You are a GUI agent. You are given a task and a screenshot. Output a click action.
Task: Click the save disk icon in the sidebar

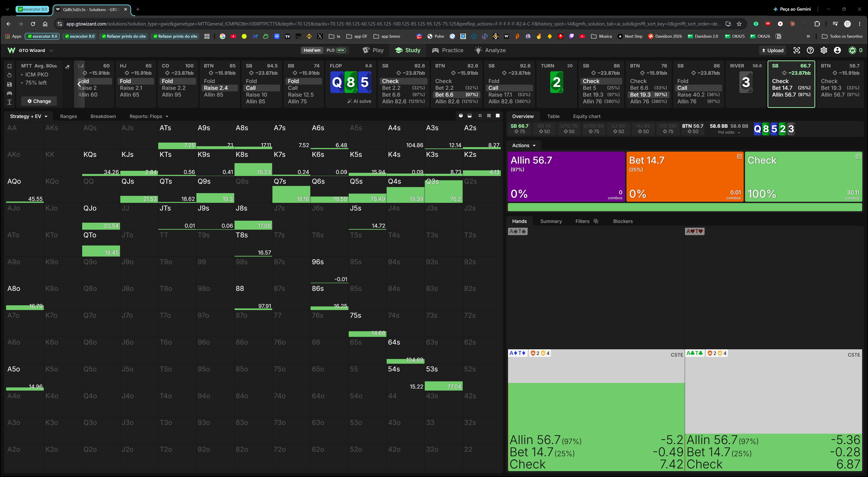click(9, 84)
